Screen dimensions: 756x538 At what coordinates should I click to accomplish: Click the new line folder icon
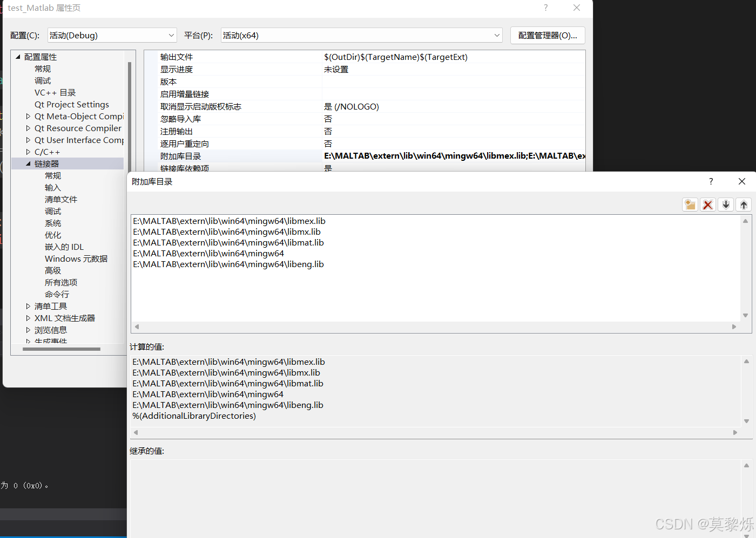click(690, 205)
